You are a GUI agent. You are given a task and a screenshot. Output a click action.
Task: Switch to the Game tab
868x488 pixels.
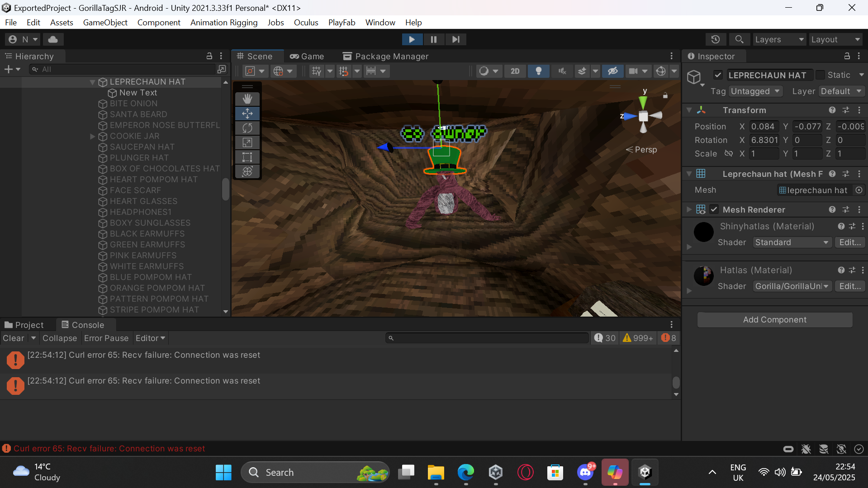(x=307, y=56)
